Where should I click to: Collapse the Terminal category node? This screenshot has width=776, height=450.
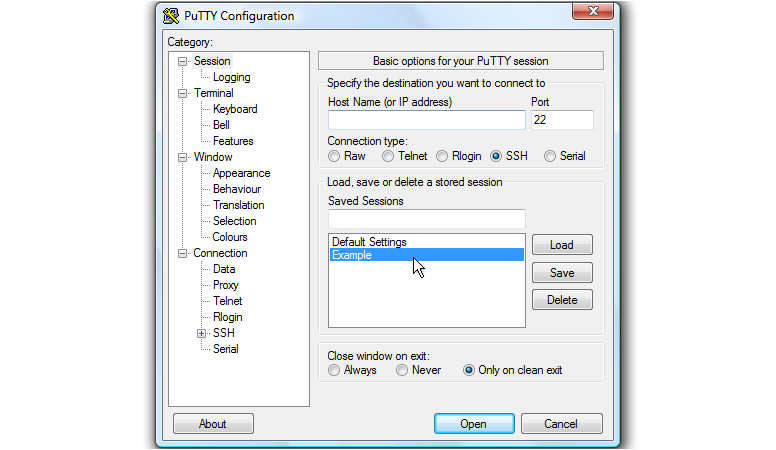[182, 93]
